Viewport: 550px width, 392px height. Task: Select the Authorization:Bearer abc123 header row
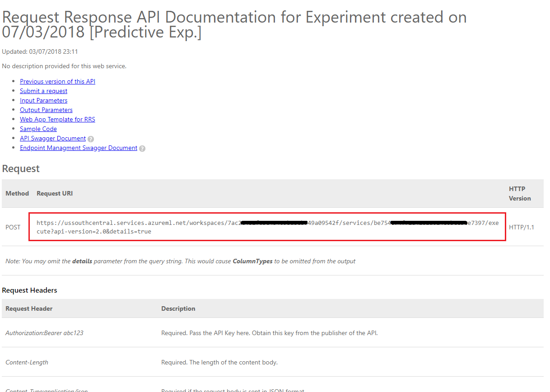[43, 333]
